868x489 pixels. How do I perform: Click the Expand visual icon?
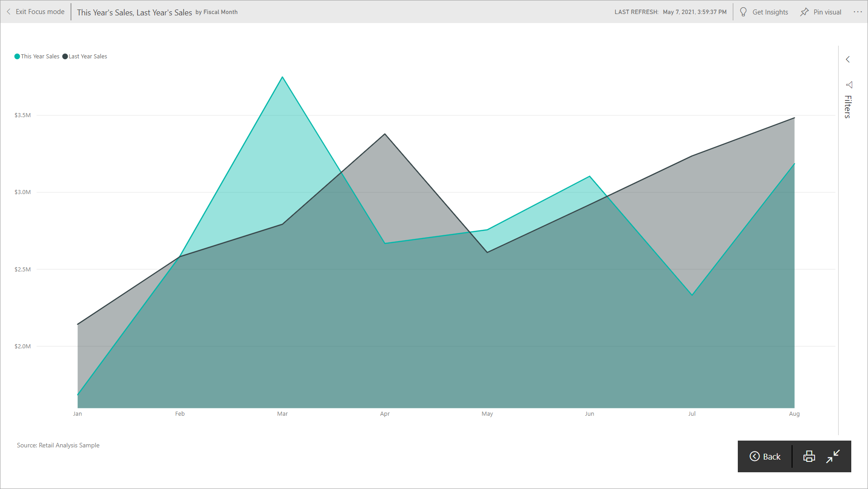833,456
